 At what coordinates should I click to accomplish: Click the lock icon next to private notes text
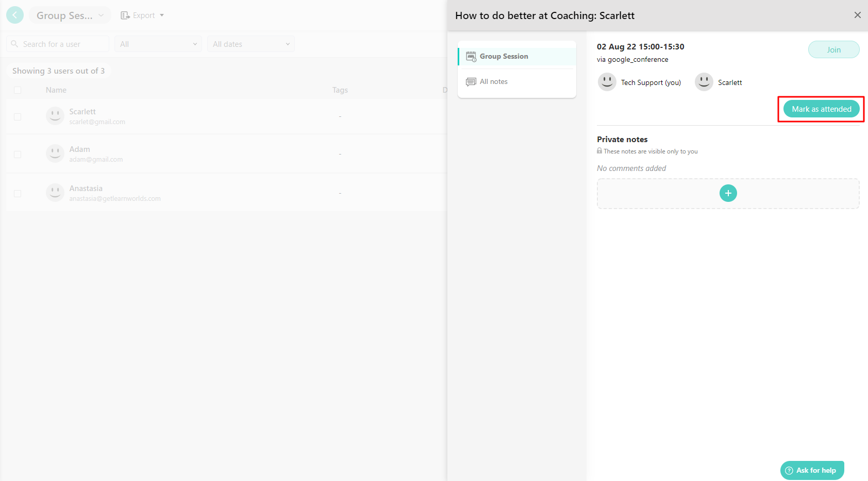[599, 151]
